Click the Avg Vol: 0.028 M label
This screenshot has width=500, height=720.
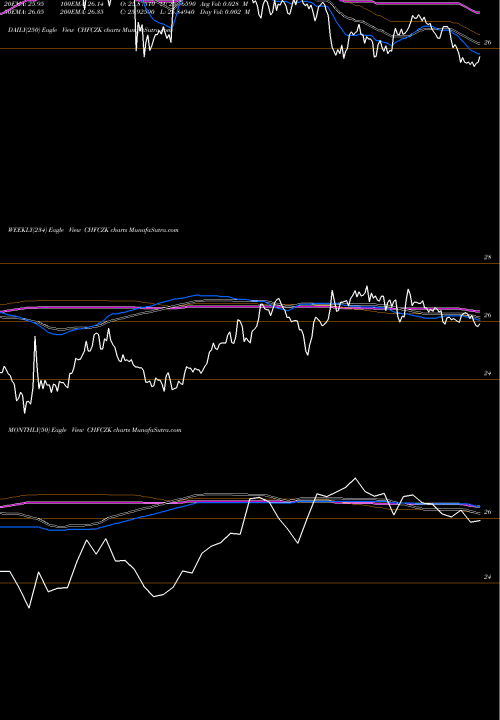[225, 4]
